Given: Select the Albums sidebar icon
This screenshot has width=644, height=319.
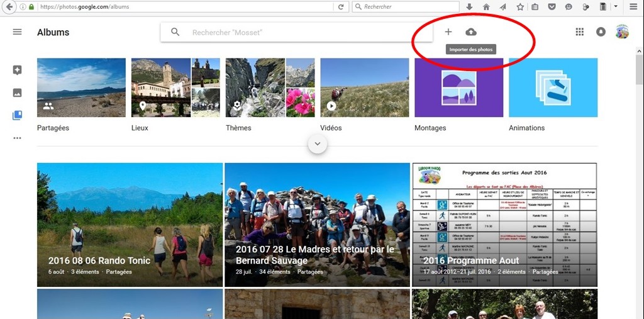Looking at the screenshot, I should 17,115.
